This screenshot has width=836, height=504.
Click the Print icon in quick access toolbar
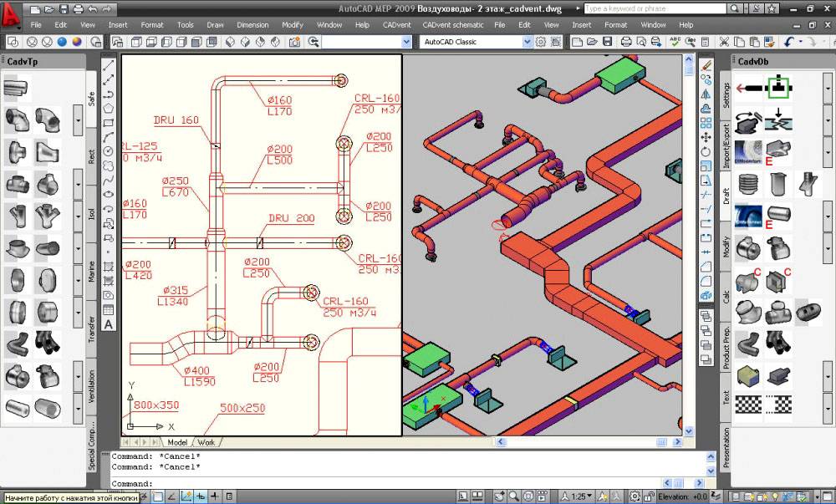coord(78,9)
